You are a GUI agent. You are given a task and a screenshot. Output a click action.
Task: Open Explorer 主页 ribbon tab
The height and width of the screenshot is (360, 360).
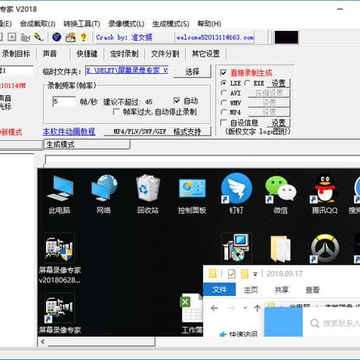[x=251, y=290]
